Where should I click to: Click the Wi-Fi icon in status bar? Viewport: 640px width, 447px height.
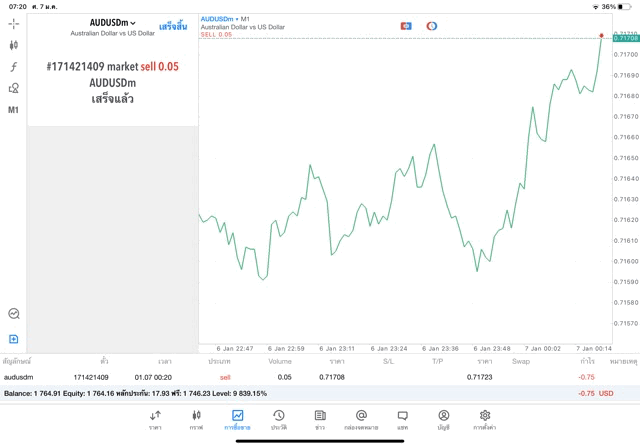(x=596, y=7)
